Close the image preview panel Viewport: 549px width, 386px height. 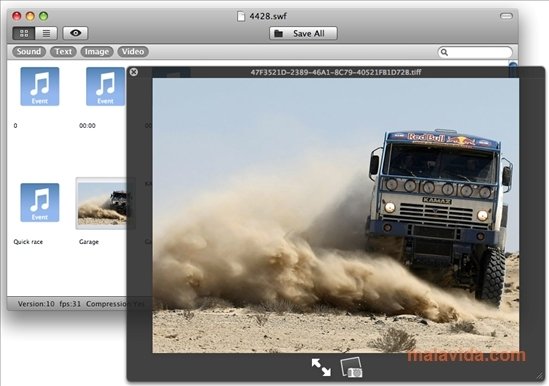(133, 72)
